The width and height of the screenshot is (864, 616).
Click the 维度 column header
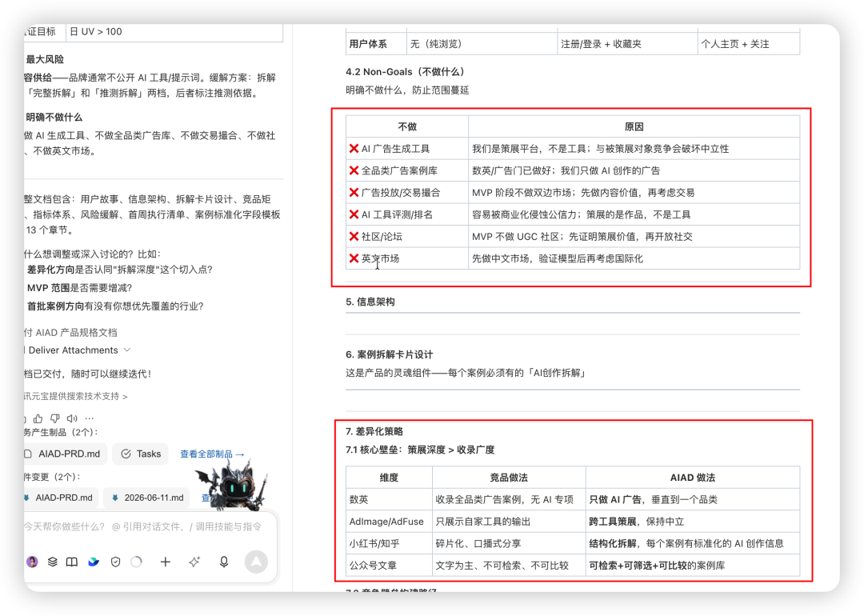(x=389, y=478)
